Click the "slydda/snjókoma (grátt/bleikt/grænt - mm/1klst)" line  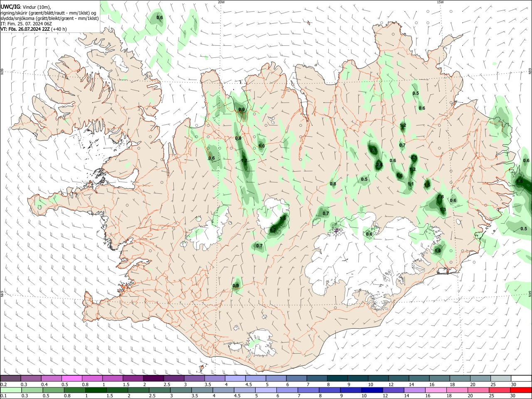[x=49, y=18]
